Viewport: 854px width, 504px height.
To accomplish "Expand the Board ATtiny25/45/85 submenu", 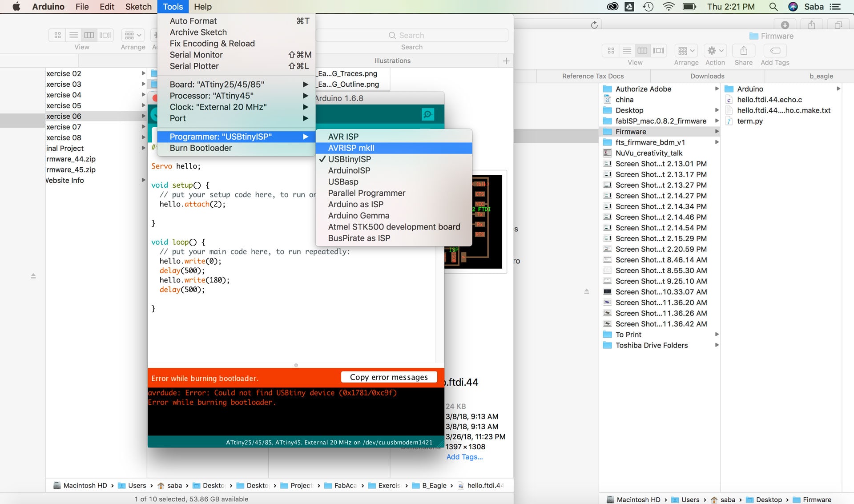I will tap(236, 85).
